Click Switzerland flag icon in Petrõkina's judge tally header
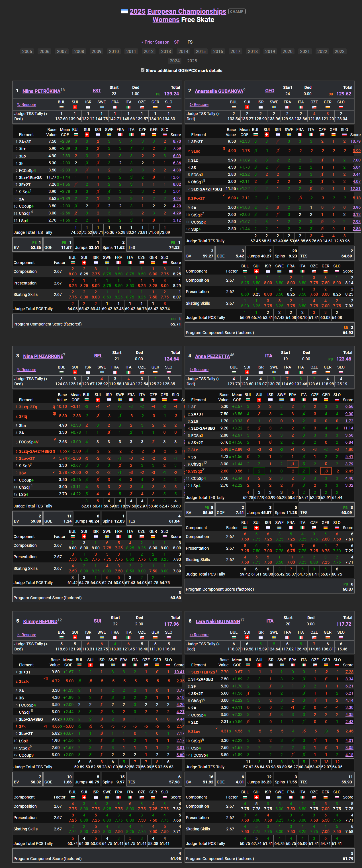Viewport: 362px width, 868px height. click(x=75, y=107)
